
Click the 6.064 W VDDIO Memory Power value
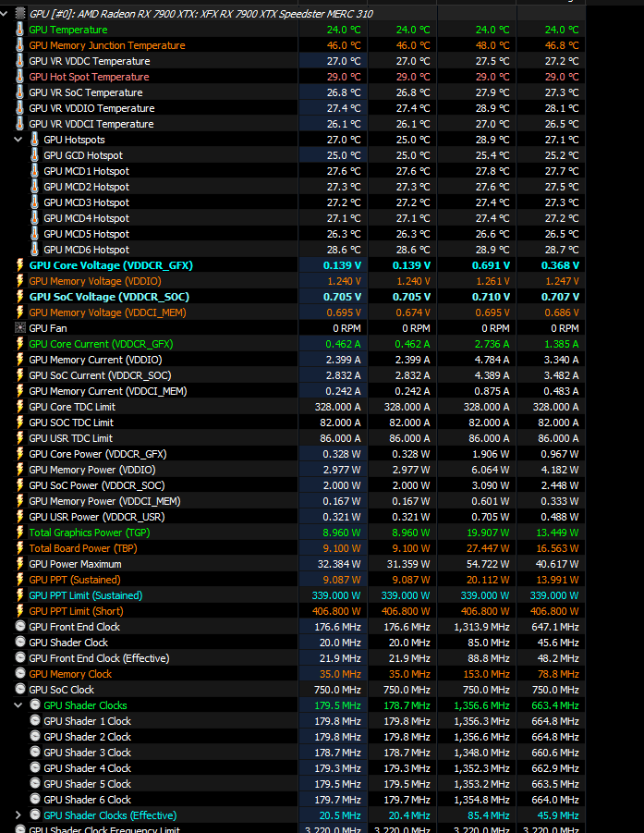(491, 471)
